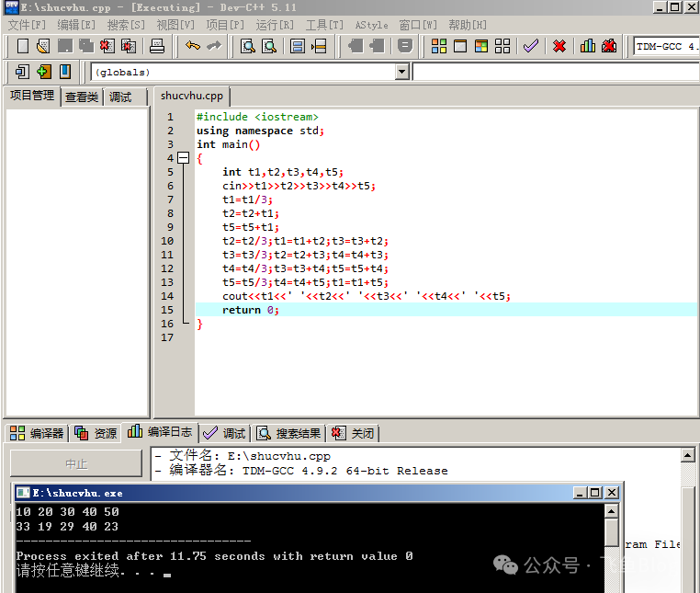Click the Debug checkmark icon
This screenshot has width=700, height=593.
pos(531,46)
